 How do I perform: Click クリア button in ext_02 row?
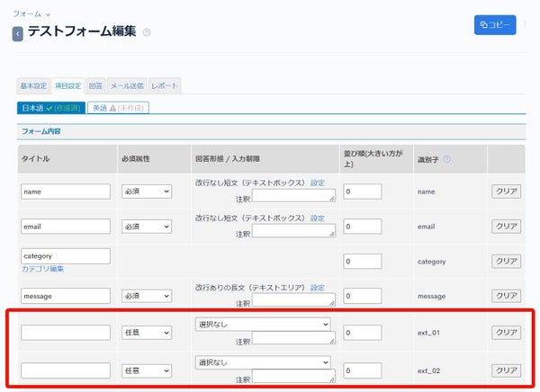(506, 370)
